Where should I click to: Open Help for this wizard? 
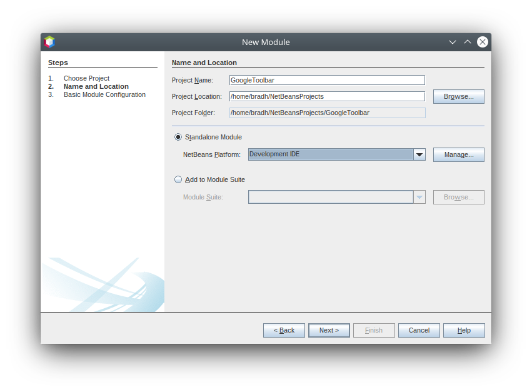point(464,330)
